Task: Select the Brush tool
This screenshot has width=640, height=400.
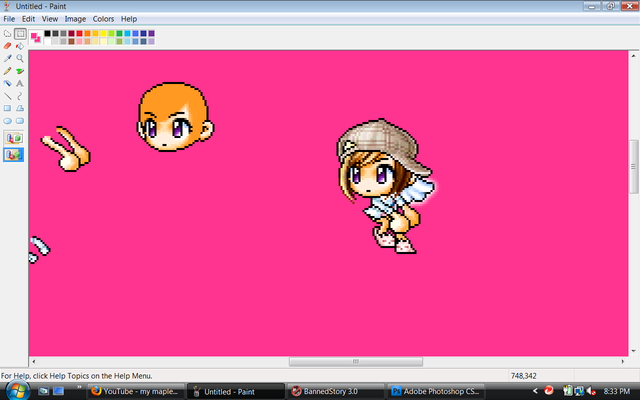Action: click(x=20, y=71)
